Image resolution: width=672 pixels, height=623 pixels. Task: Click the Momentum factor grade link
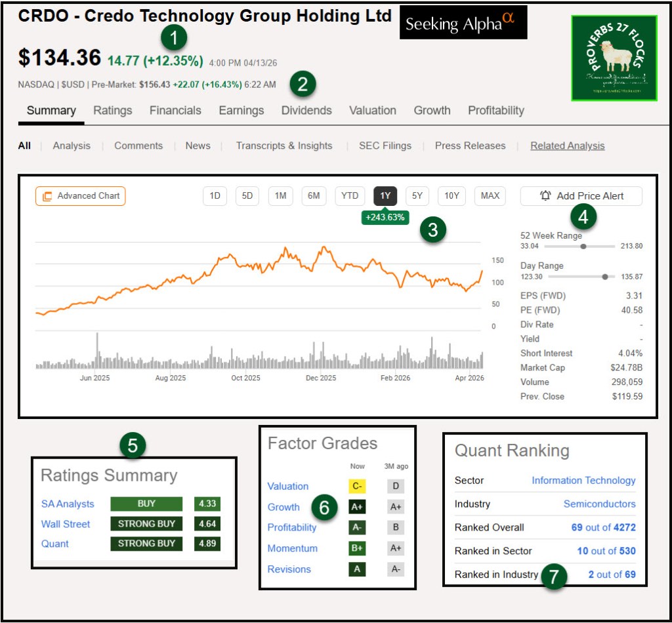point(292,548)
